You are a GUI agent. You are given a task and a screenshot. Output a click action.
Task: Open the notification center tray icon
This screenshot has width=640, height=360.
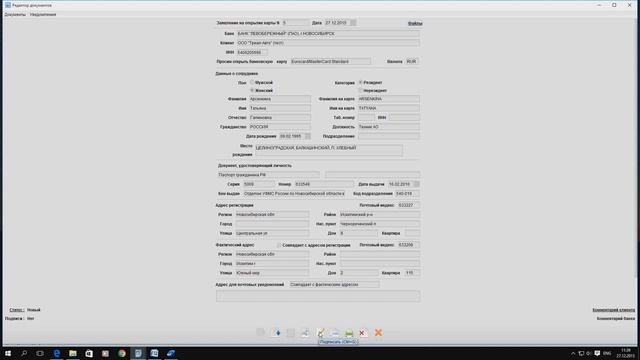597,353
